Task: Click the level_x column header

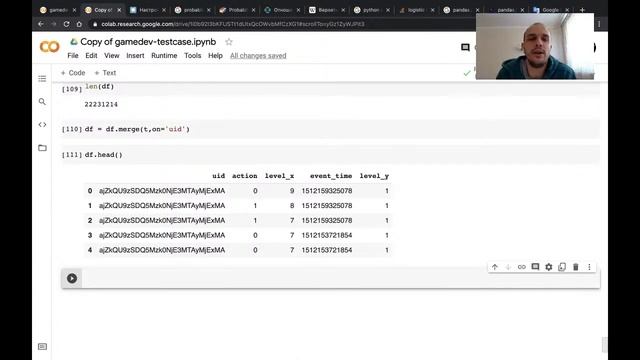Action: pyautogui.click(x=279, y=176)
